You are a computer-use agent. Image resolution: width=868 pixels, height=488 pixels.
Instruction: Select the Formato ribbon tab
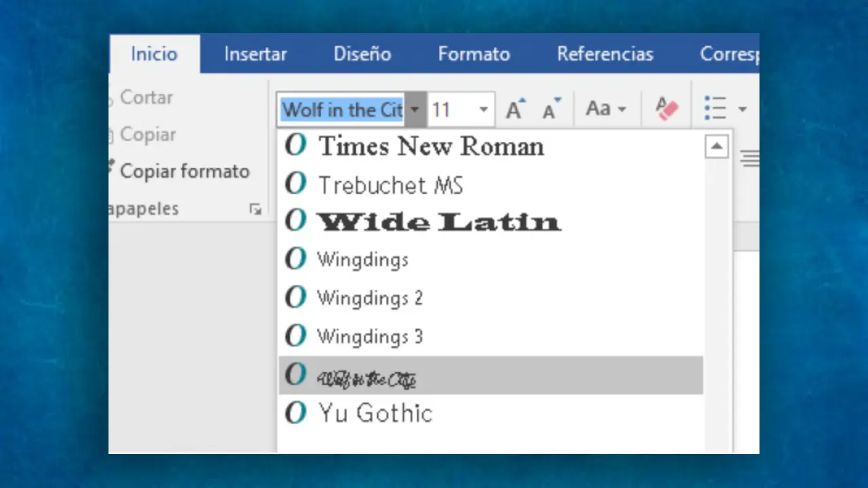[x=473, y=54]
